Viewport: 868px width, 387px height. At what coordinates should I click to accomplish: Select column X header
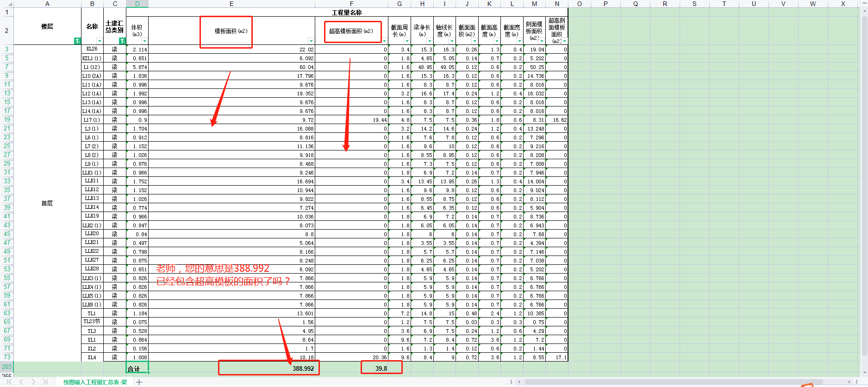click(x=843, y=4)
